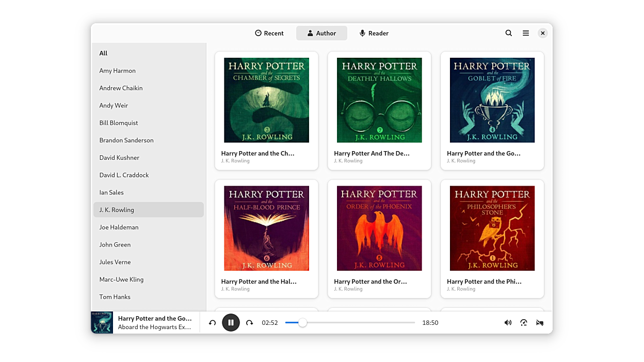
Task: Switch to the Reader tab
Action: tap(374, 33)
